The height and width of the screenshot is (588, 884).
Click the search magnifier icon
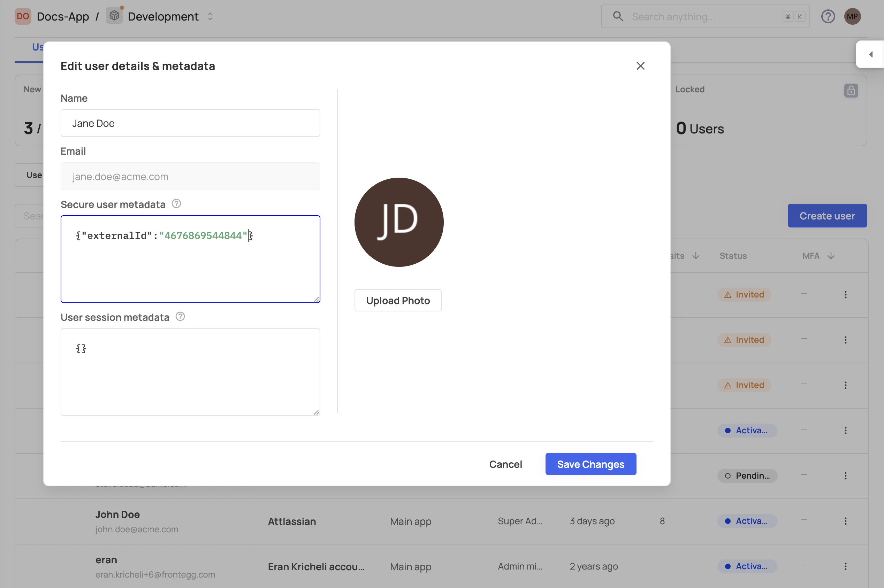(x=618, y=16)
